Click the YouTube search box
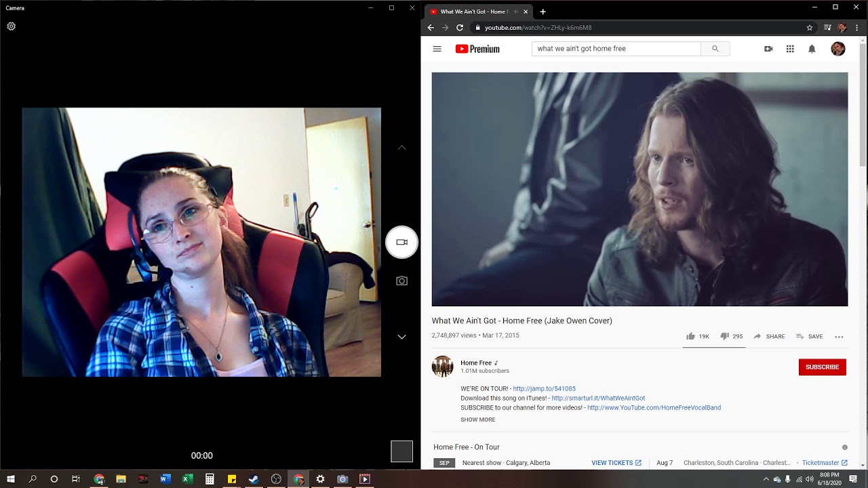868x488 pixels. pyautogui.click(x=616, y=49)
